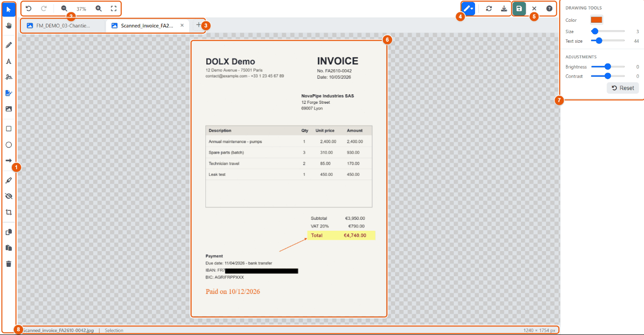Toggle the redaction hidden-eye tool

(9, 196)
